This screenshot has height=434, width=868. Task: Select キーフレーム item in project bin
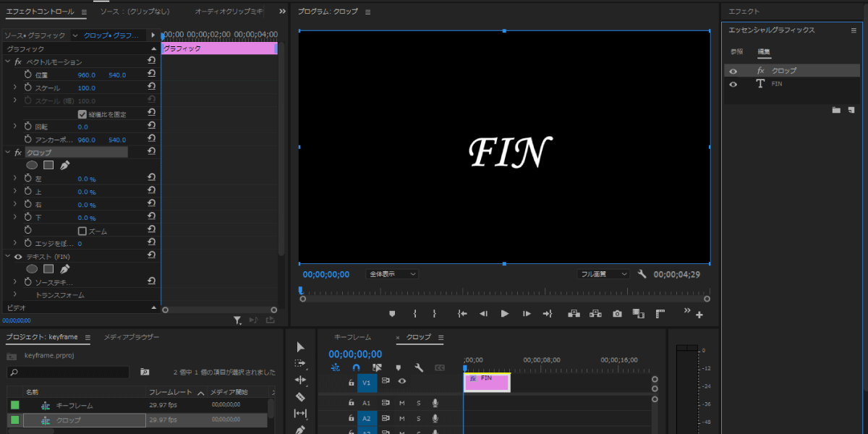coord(74,405)
